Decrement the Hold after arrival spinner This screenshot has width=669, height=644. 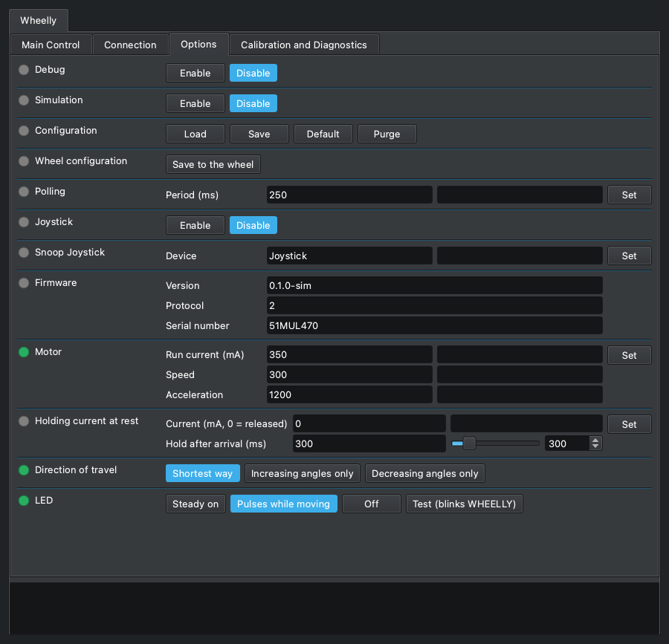[x=595, y=446]
